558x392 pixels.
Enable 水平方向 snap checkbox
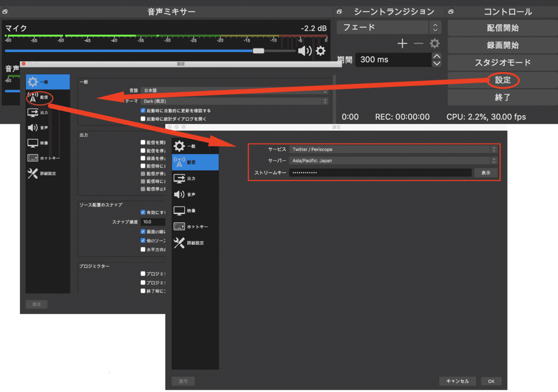point(143,249)
